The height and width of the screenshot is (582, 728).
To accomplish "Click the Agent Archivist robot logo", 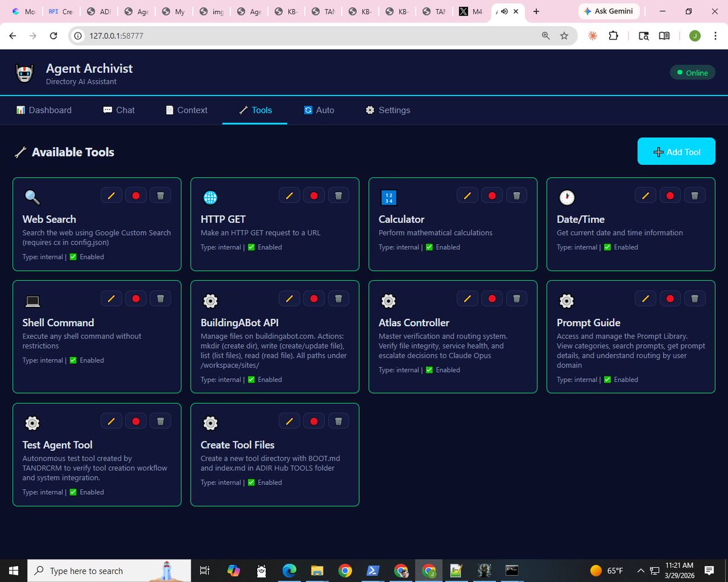I will click(24, 73).
